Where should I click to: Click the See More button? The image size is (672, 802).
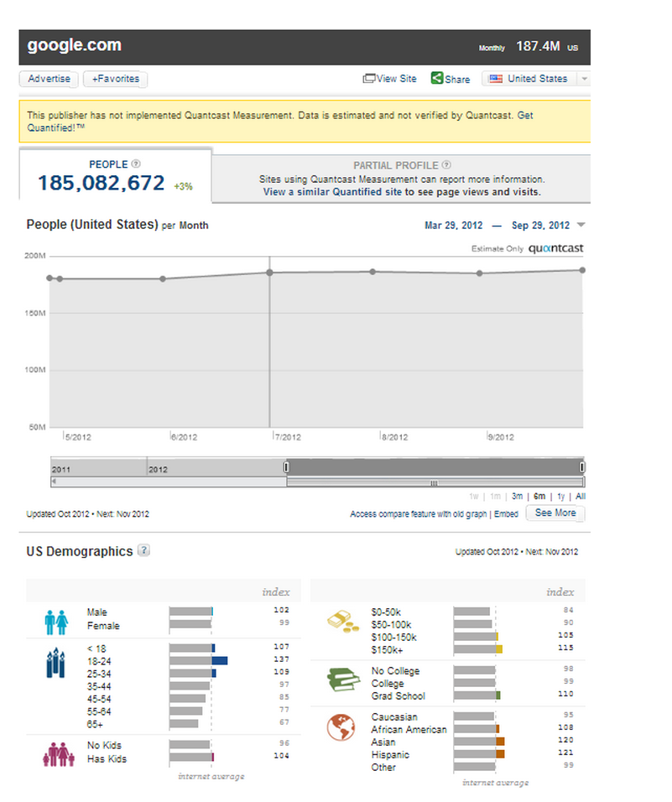pyautogui.click(x=555, y=513)
